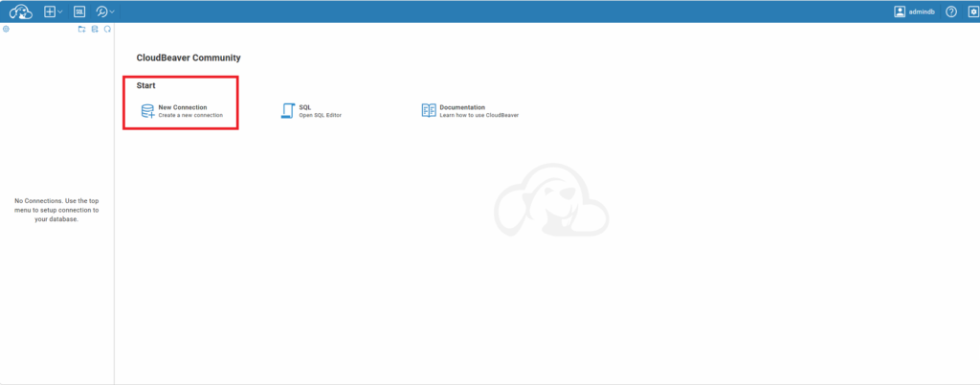Viewport: 980px width, 385px height.
Task: Click the wrench tools icon in toolbar
Action: [x=101, y=11]
